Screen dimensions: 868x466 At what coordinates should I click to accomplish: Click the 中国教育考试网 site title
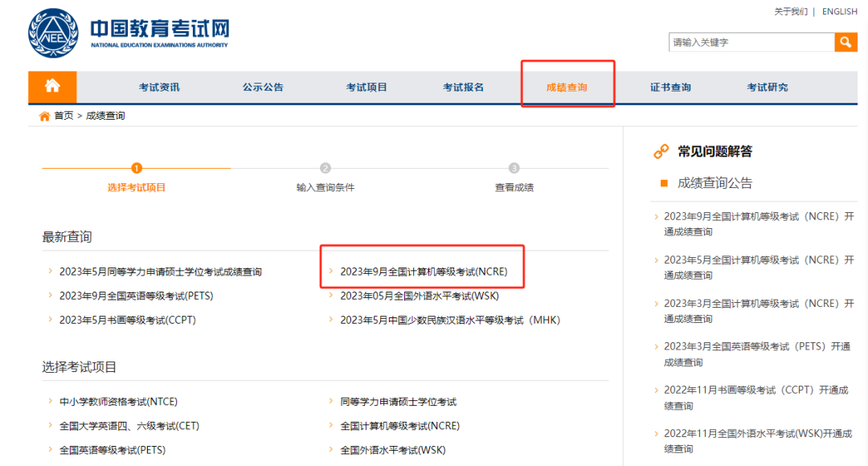point(159,29)
